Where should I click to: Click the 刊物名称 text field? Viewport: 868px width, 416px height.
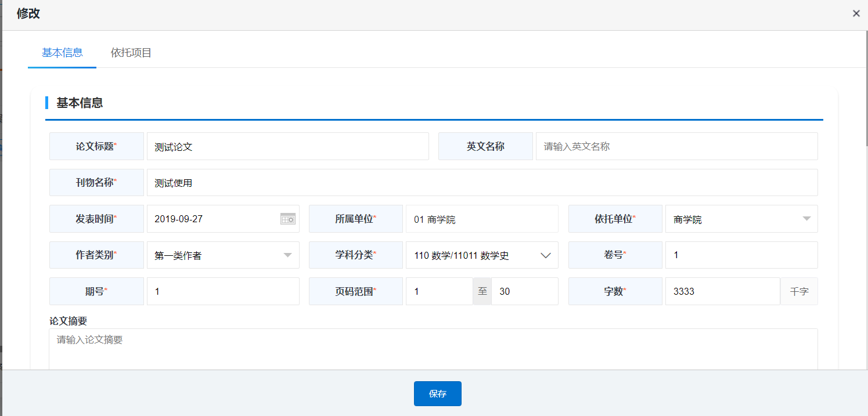point(482,183)
